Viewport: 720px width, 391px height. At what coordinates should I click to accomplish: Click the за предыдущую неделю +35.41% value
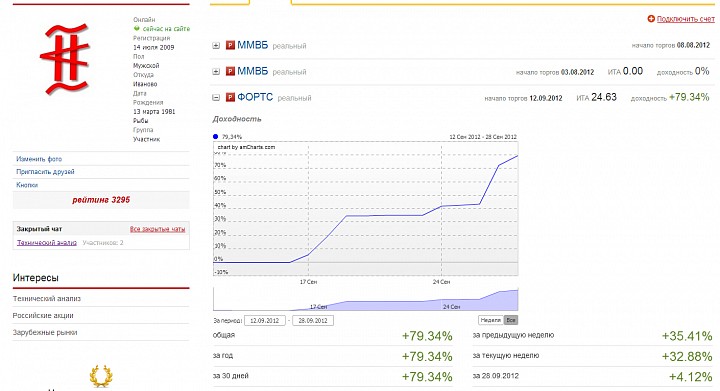pyautogui.click(x=687, y=336)
